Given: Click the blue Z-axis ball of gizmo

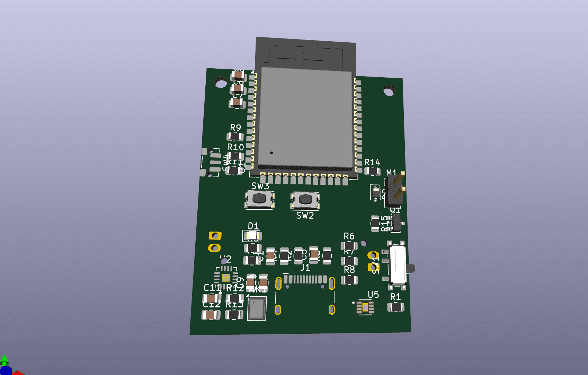Looking at the screenshot, I should [6, 371].
